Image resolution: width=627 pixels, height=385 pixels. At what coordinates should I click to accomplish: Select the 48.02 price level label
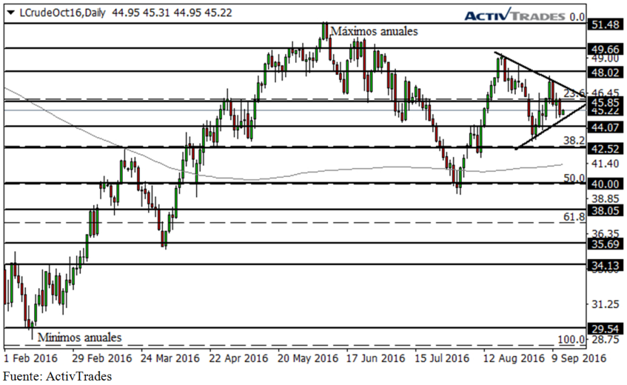click(x=605, y=72)
